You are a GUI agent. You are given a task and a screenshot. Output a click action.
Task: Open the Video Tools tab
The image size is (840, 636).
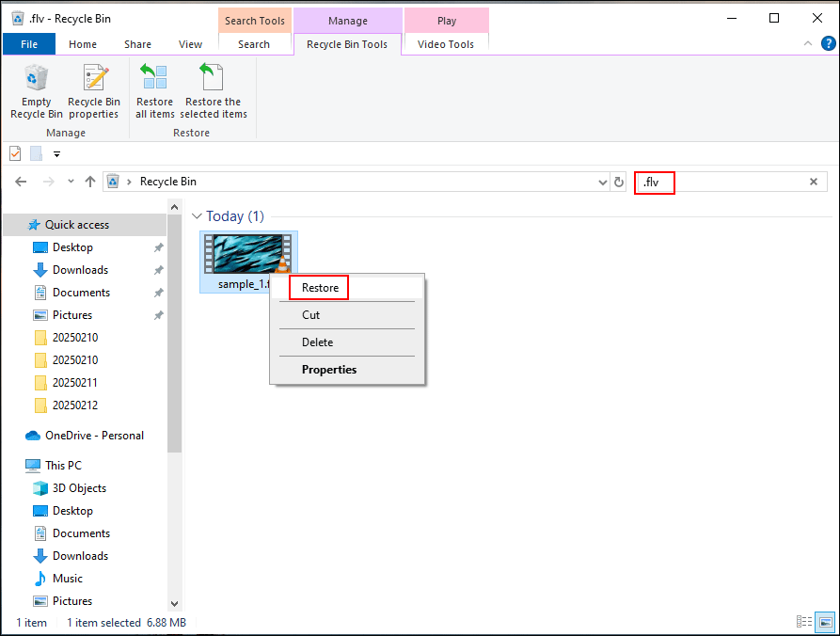pyautogui.click(x=446, y=44)
